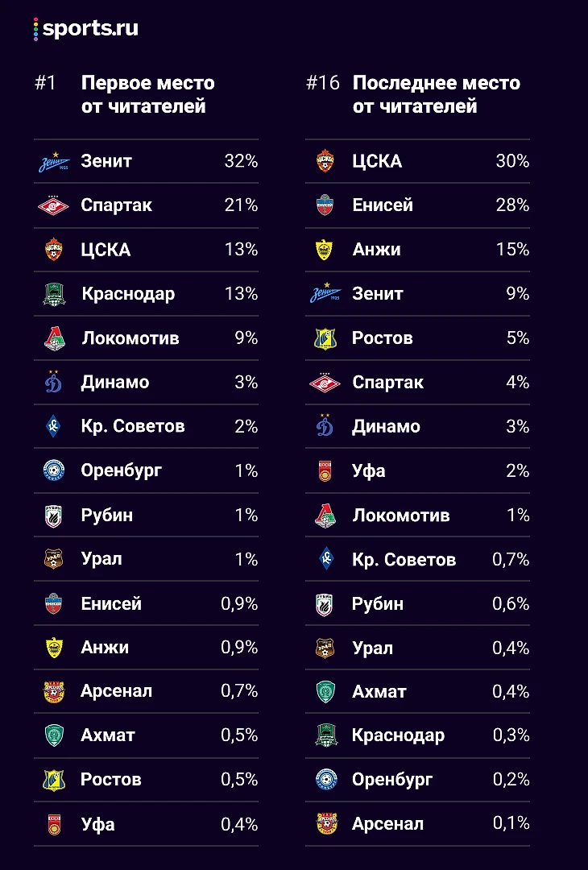
Task: Click Dinamo's logo in the last-place list
Action: [325, 427]
